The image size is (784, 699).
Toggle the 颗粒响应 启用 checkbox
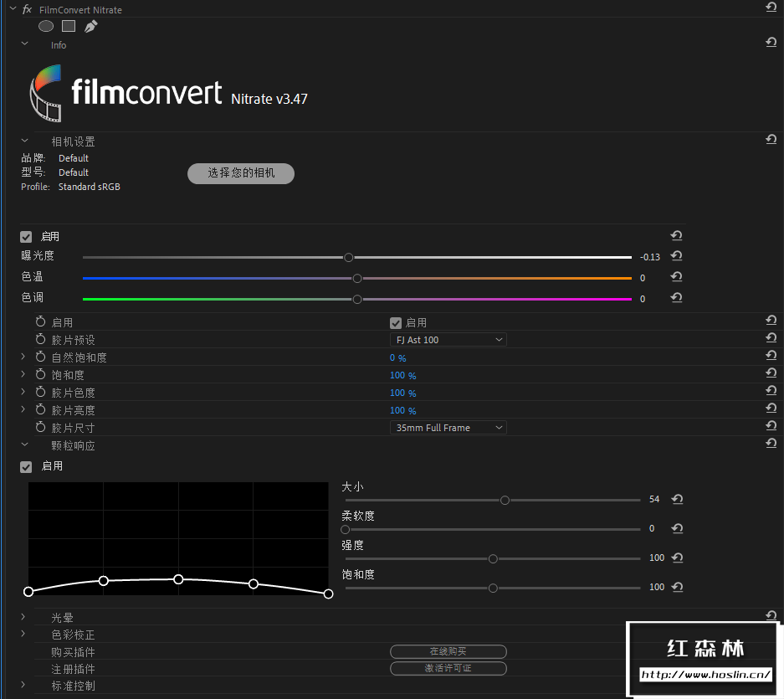click(26, 467)
